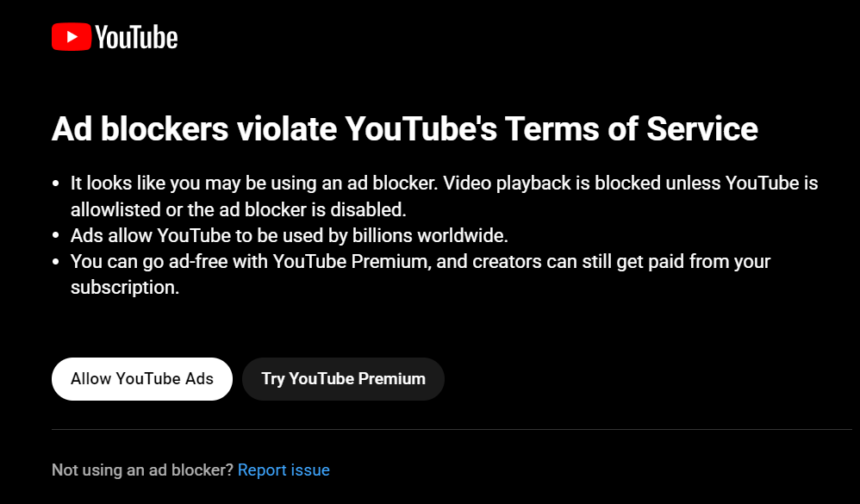The image size is (860, 504).
Task: Click the YouTube wordmark text beside logo
Action: [x=136, y=37]
